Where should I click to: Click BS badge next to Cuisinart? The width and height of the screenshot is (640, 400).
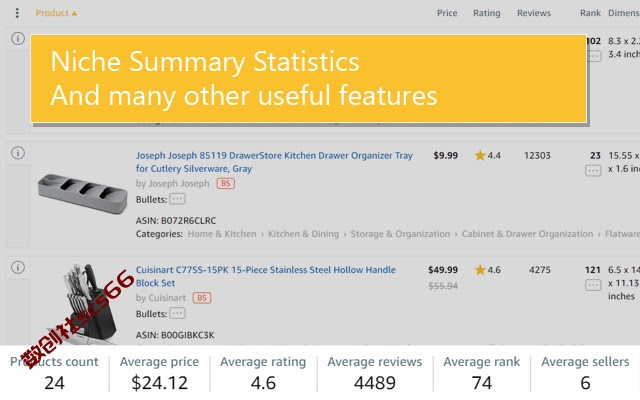[x=202, y=298]
